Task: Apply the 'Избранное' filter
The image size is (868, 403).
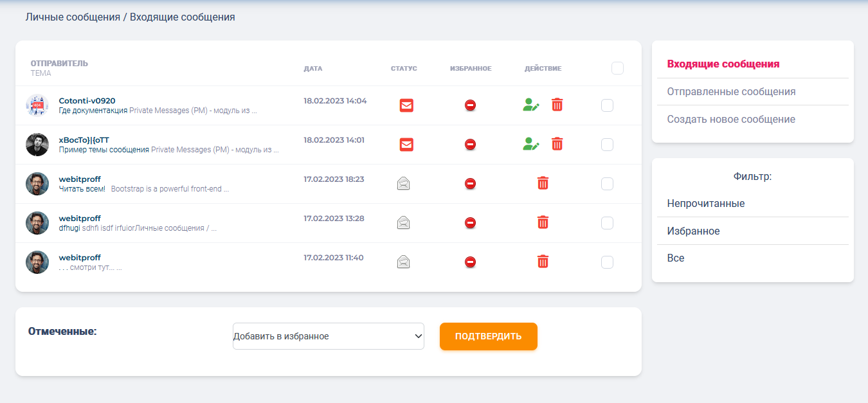Action: [693, 231]
